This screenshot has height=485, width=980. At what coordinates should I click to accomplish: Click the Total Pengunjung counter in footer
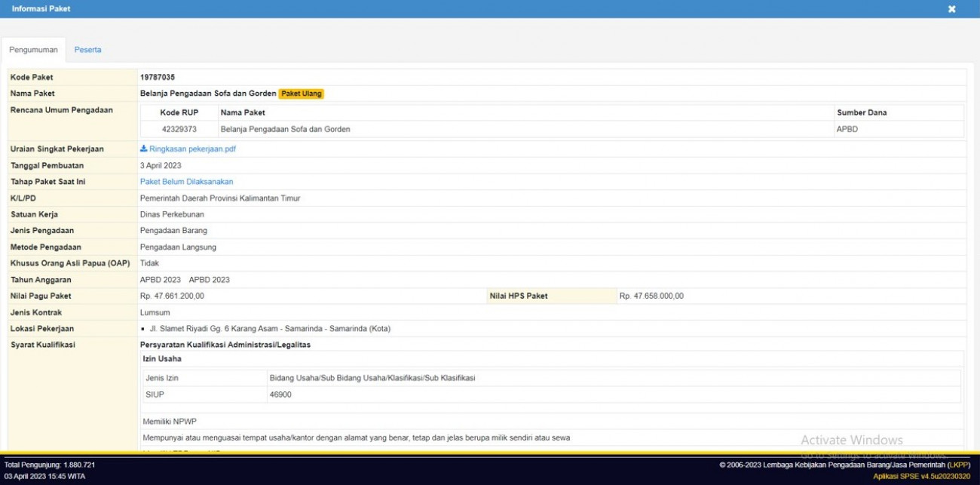click(x=50, y=465)
